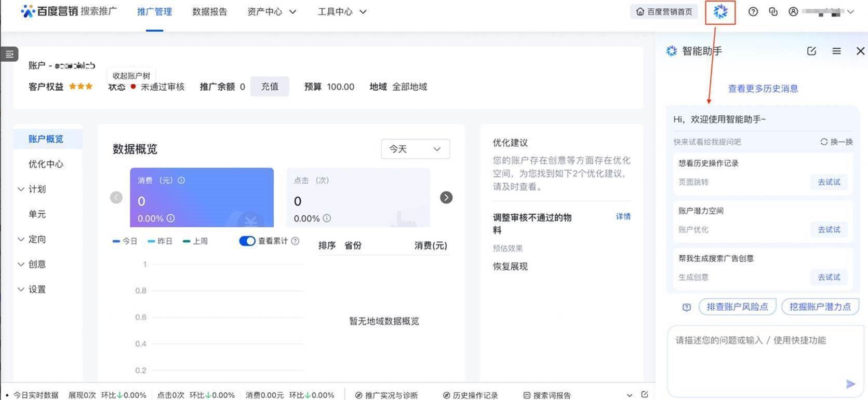Open the hamburger menu in 智能助手 panel
Viewport: 868px width, 400px height.
tap(836, 51)
